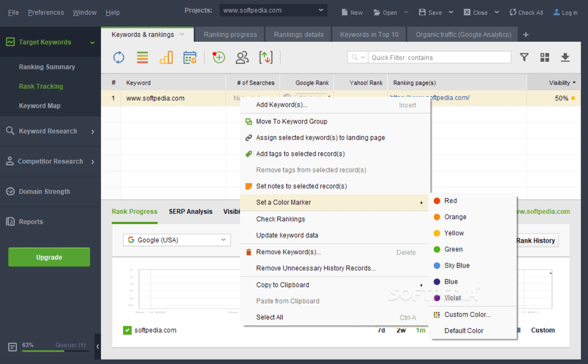Toggle the softpedia.com chart checkbox
This screenshot has height=364, width=588.
(x=127, y=330)
